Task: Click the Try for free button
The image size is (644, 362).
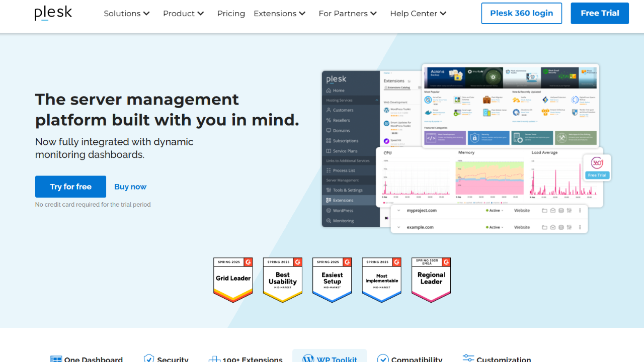Action: (x=70, y=187)
